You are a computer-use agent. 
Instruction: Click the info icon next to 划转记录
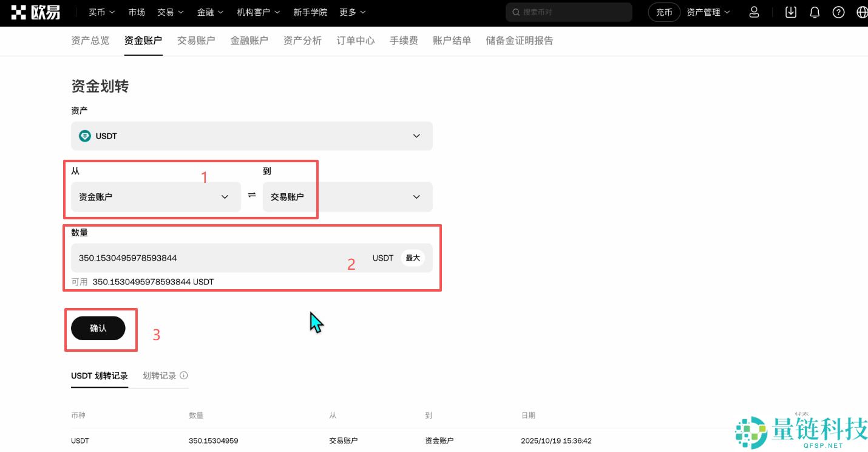tap(184, 375)
